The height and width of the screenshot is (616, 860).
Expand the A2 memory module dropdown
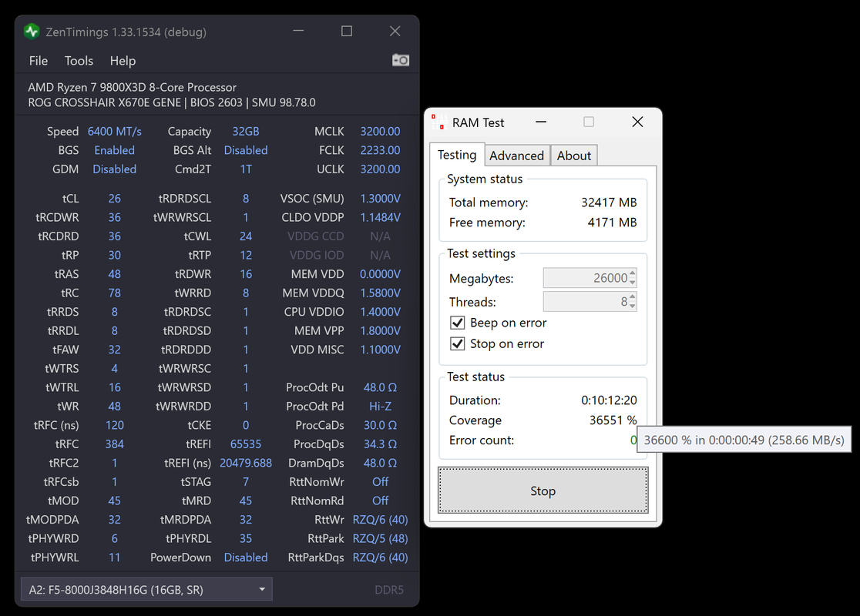(x=146, y=590)
